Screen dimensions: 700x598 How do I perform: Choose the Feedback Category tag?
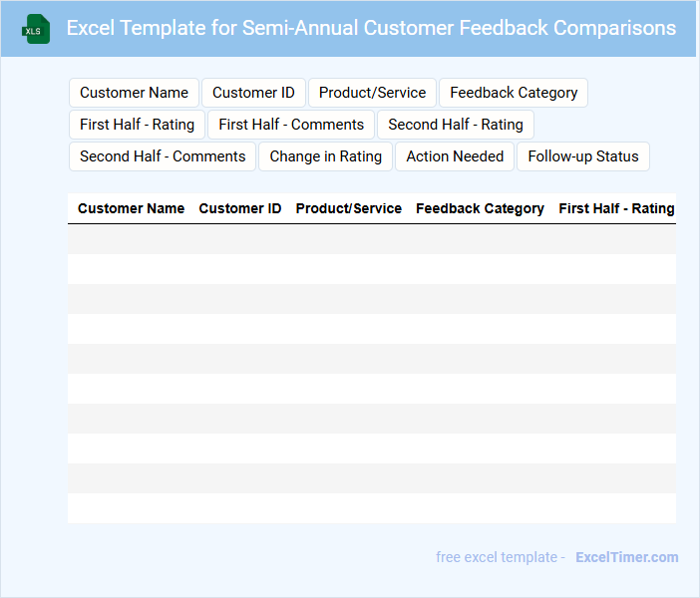coord(514,93)
